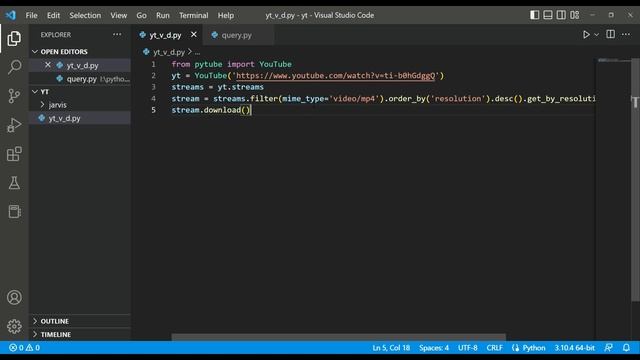Click Ln 5, Col 18 in status bar

(391, 348)
